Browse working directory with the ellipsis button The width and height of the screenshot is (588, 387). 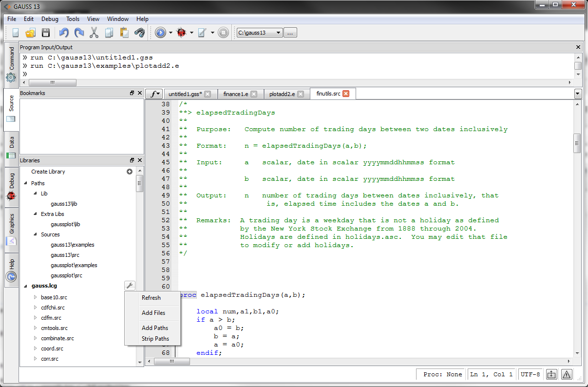click(290, 33)
